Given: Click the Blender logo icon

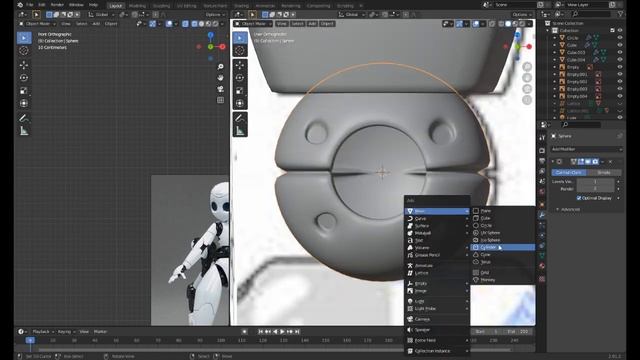Looking at the screenshot, I should pyautogui.click(x=20, y=5).
